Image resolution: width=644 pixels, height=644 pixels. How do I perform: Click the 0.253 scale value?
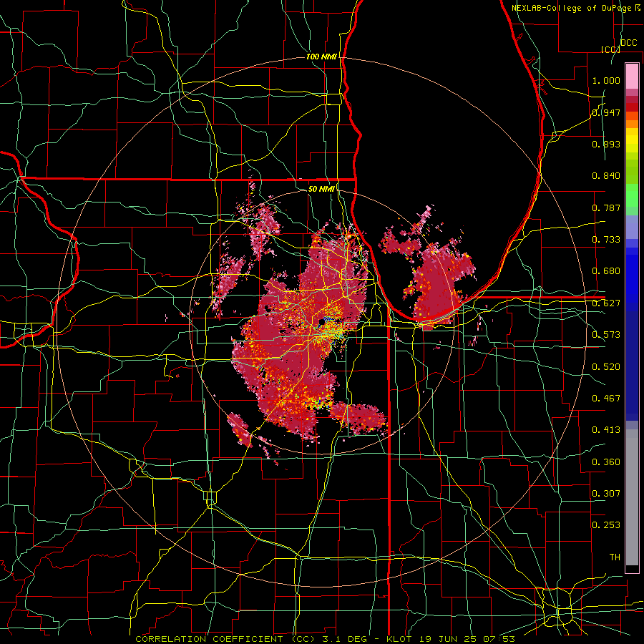[606, 525]
